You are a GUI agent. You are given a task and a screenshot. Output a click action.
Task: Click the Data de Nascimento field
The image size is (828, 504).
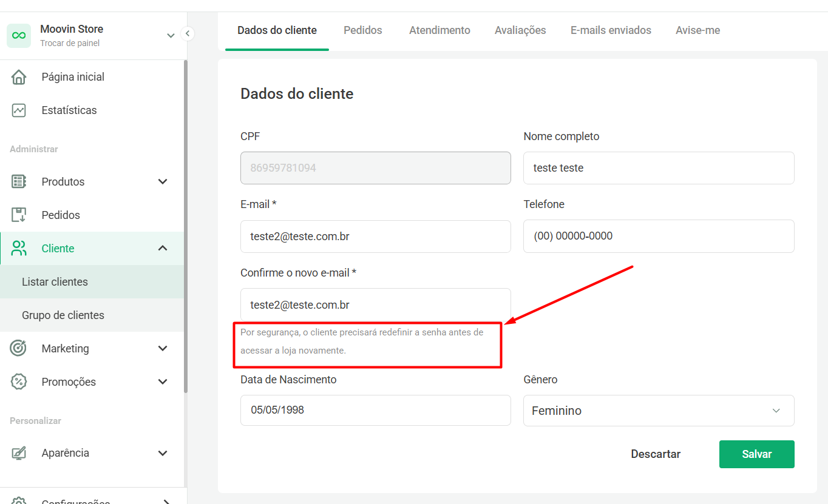point(376,411)
